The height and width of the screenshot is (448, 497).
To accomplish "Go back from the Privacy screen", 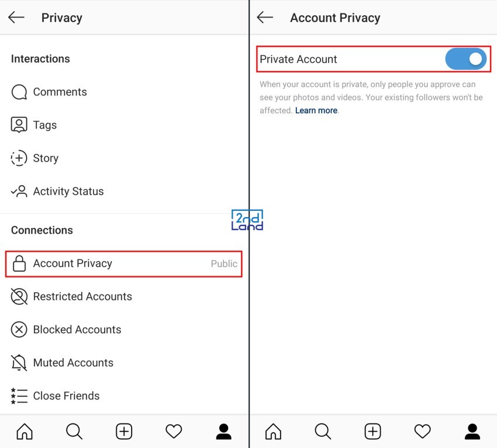I will [x=16, y=18].
